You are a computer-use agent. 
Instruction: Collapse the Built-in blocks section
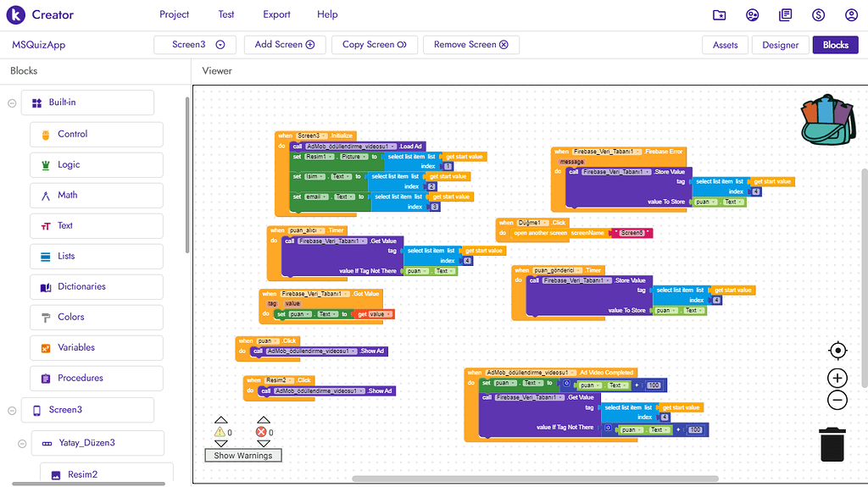click(x=12, y=103)
